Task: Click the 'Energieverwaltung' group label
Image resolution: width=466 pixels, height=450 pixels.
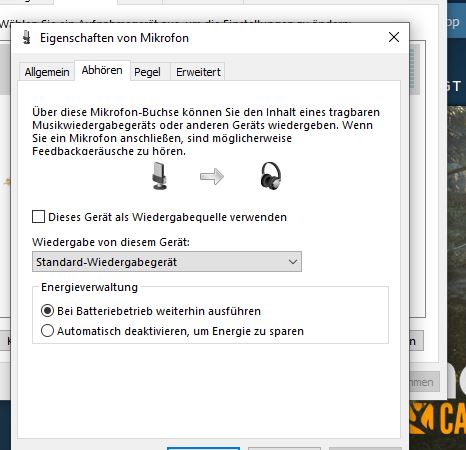Action: click(x=89, y=287)
